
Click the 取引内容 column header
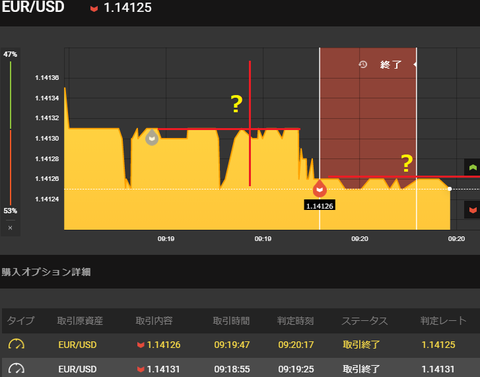pyautogui.click(x=154, y=321)
